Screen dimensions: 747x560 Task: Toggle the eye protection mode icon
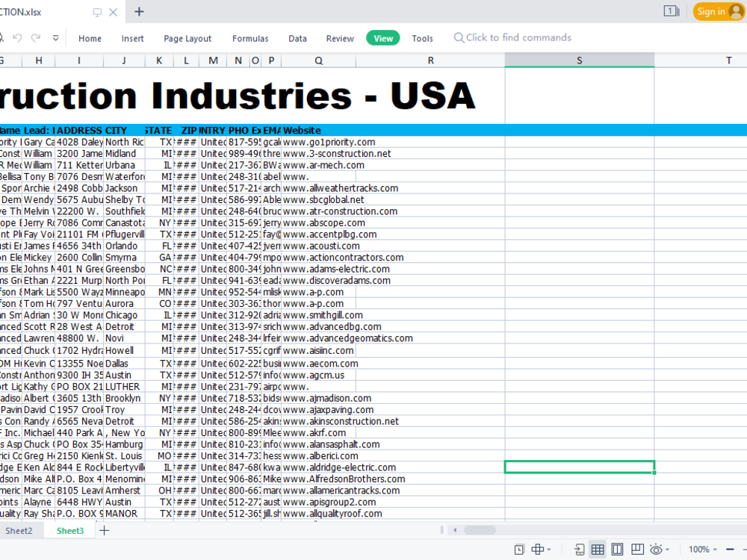click(x=656, y=550)
